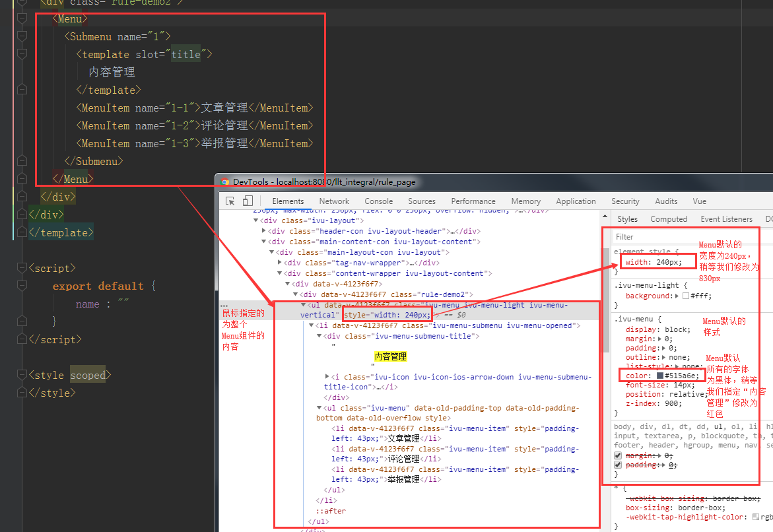
Task: Select the 文章管理 li node in DOM tree
Action: point(455,434)
